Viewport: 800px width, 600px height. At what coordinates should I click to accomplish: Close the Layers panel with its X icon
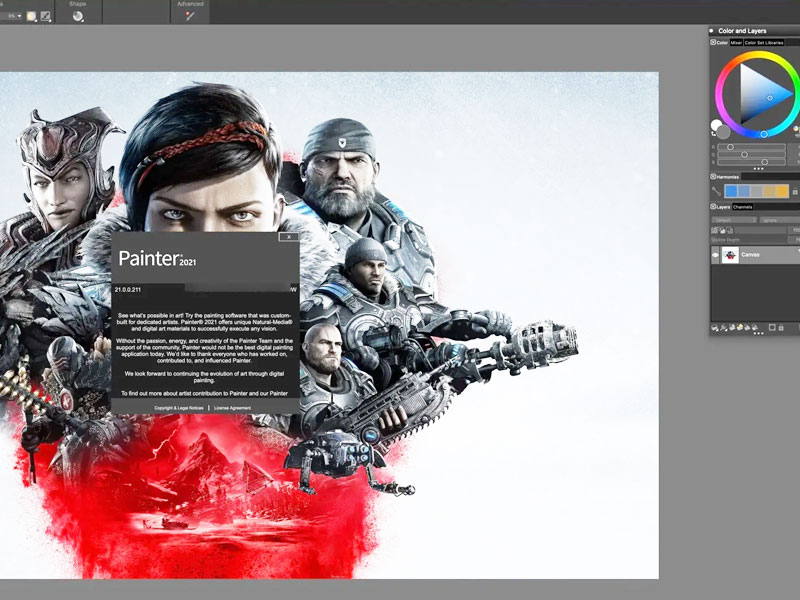pyautogui.click(x=713, y=207)
